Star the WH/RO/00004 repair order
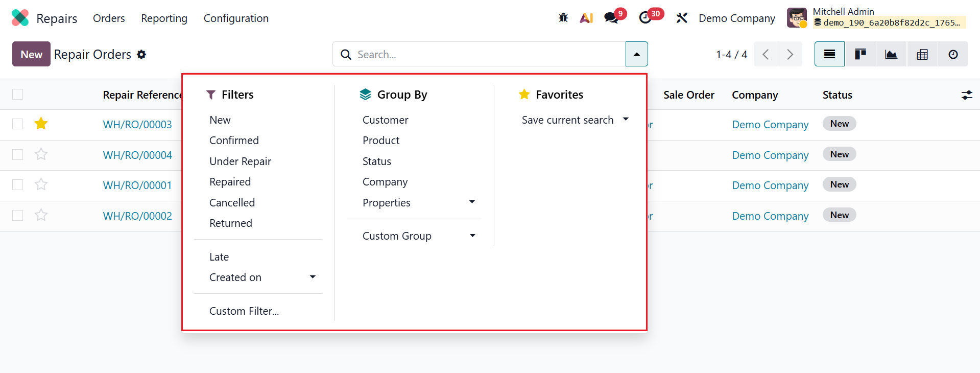This screenshot has height=373, width=980. tap(41, 154)
